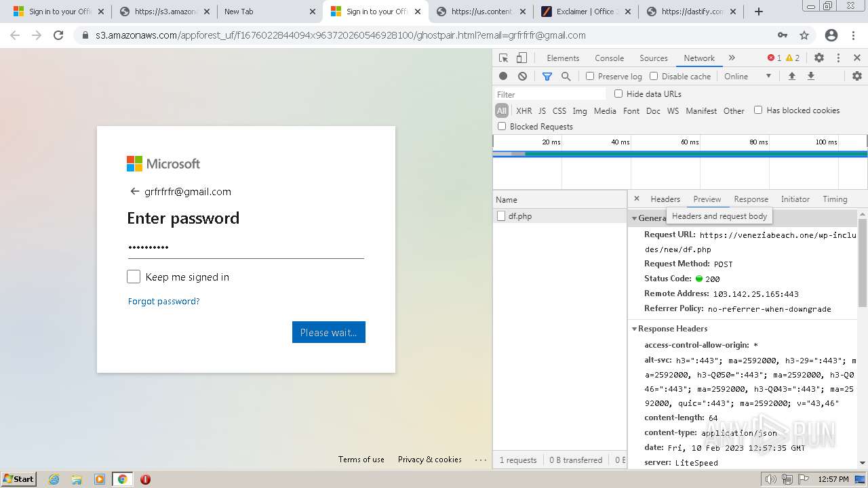The height and width of the screenshot is (488, 868).
Task: Show more DevTools tabs chevron
Action: click(732, 58)
